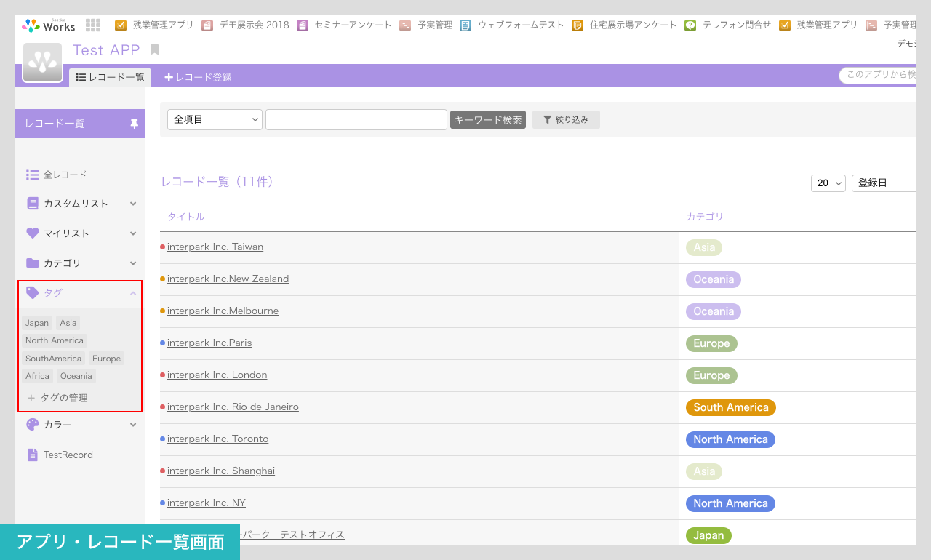Viewport: 931px width, 560px height.
Task: Filter by the Japan tag
Action: coord(37,323)
